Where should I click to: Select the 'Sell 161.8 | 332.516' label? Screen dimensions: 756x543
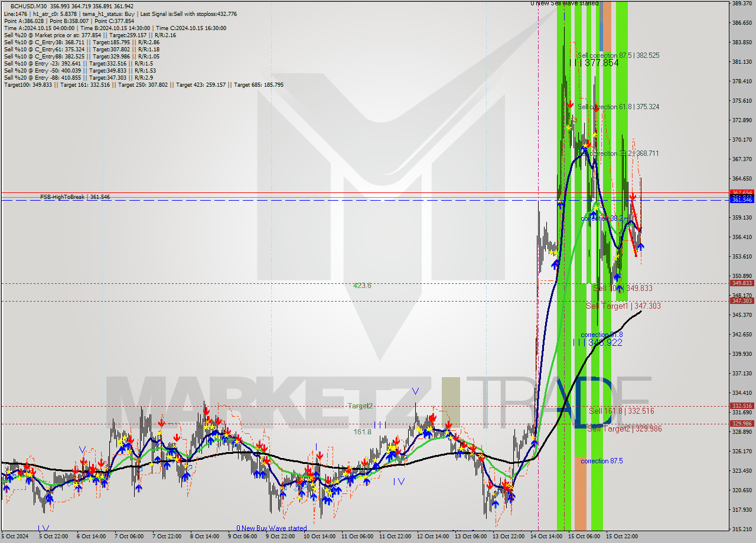coord(621,411)
